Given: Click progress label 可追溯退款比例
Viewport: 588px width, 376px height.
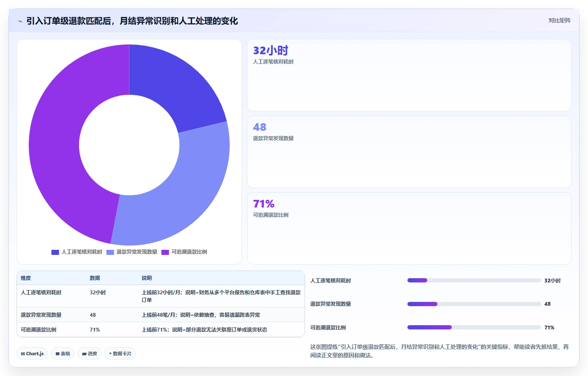Looking at the screenshot, I should coord(328,328).
